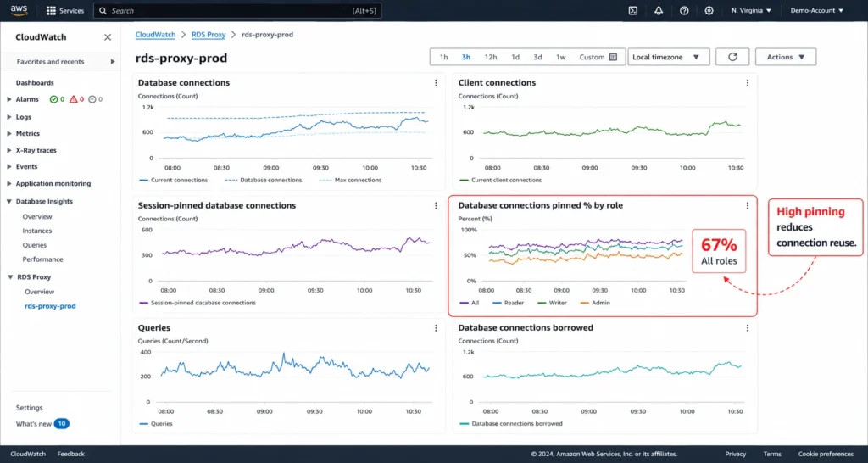The image size is (868, 463).
Task: Open pinned % by role widget menu
Action: point(748,205)
